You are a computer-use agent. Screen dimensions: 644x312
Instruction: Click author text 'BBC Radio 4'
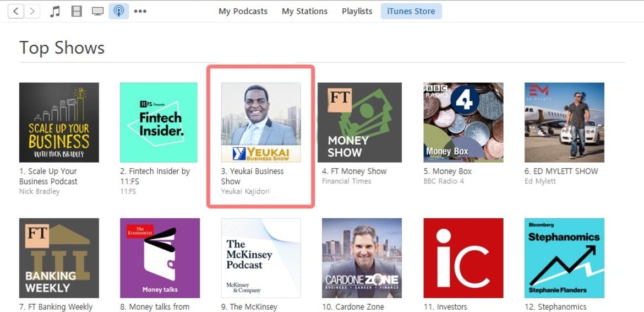[x=444, y=181]
